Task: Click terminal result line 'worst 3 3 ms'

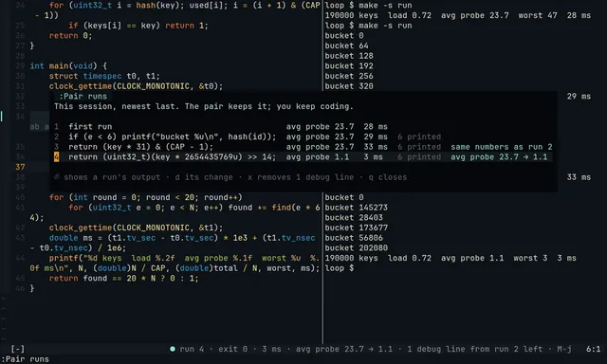Action: coord(451,258)
